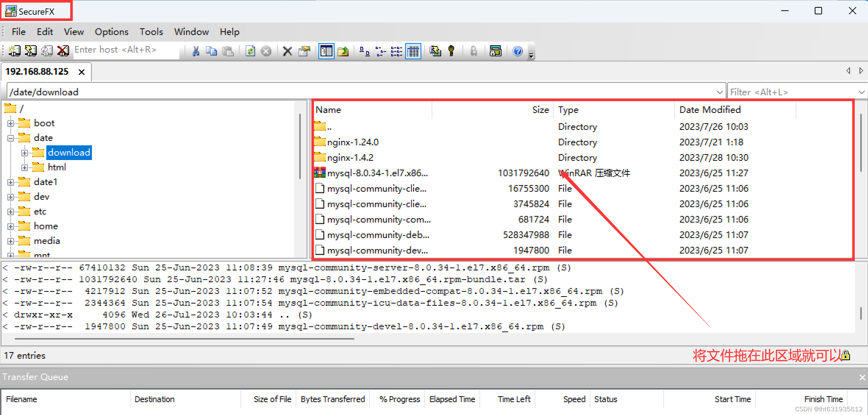Click the Connect toolbar icon

pos(14,51)
